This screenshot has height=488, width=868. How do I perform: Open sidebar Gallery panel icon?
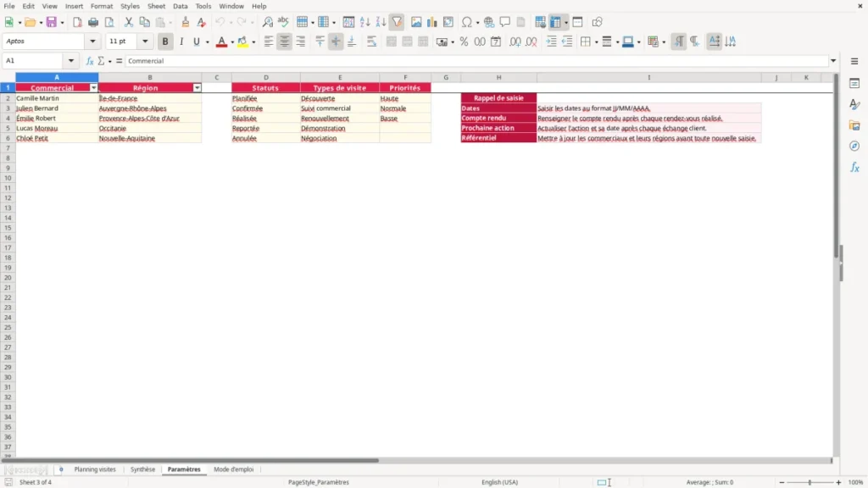click(x=854, y=125)
